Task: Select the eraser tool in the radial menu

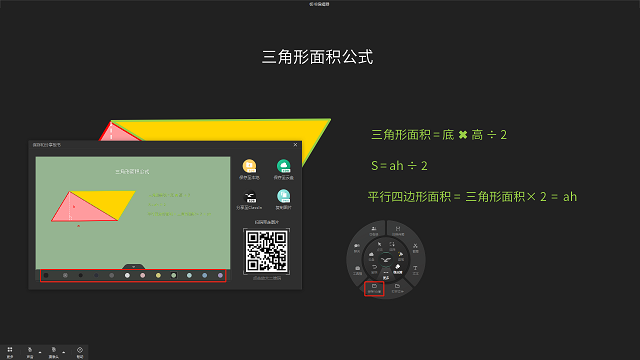Action: point(398,269)
